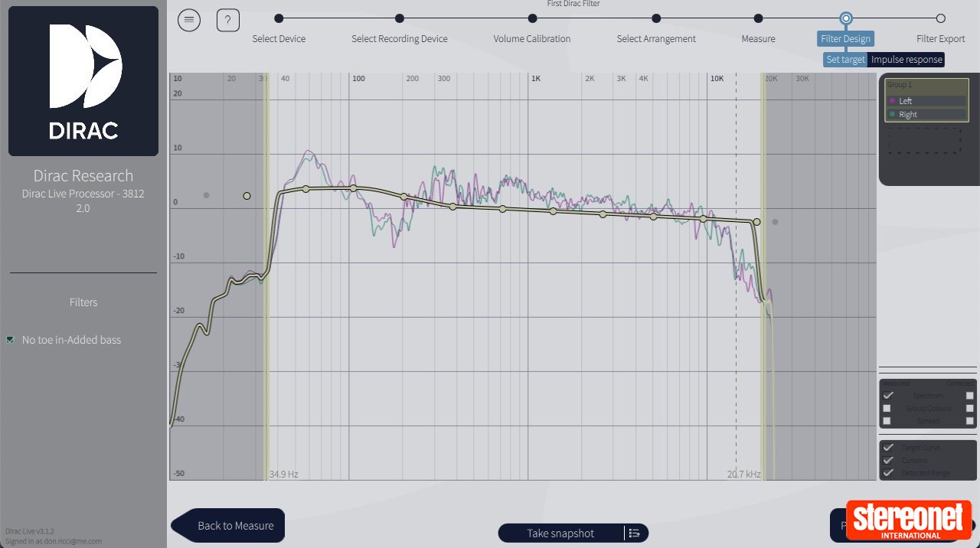Disable the Curtains checkbox
The width and height of the screenshot is (980, 548).
(888, 460)
